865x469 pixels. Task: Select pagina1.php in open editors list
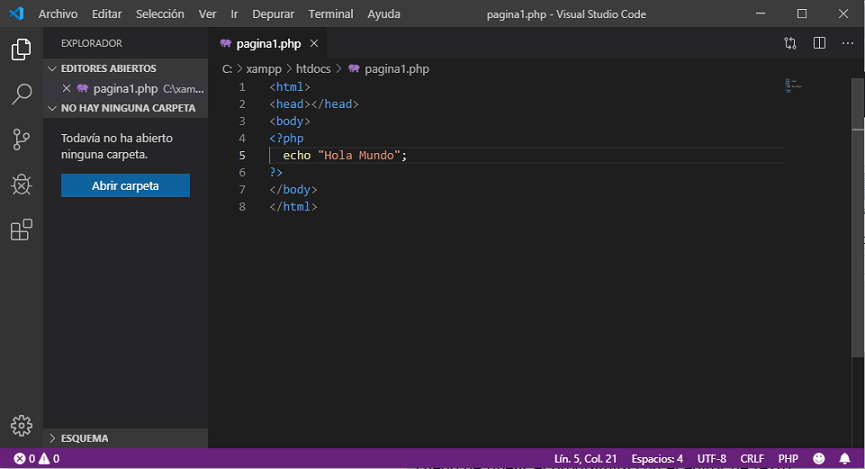pos(127,88)
